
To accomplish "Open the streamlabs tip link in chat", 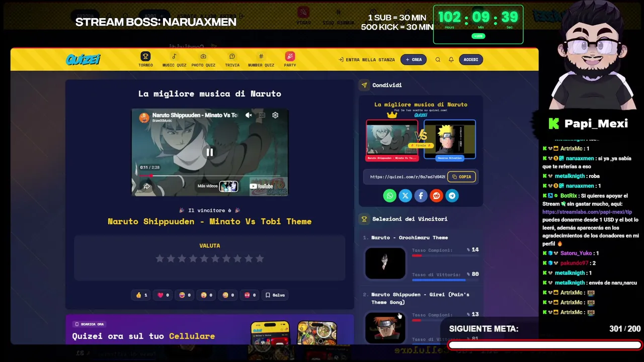I will (x=587, y=212).
